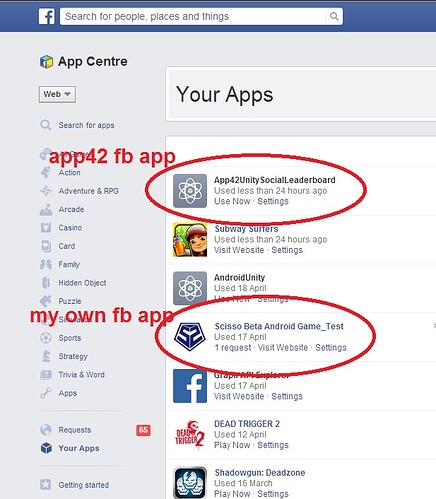Open the Subway Surfers title
Image resolution: width=436 pixels, height=499 pixels.
pyautogui.click(x=246, y=229)
